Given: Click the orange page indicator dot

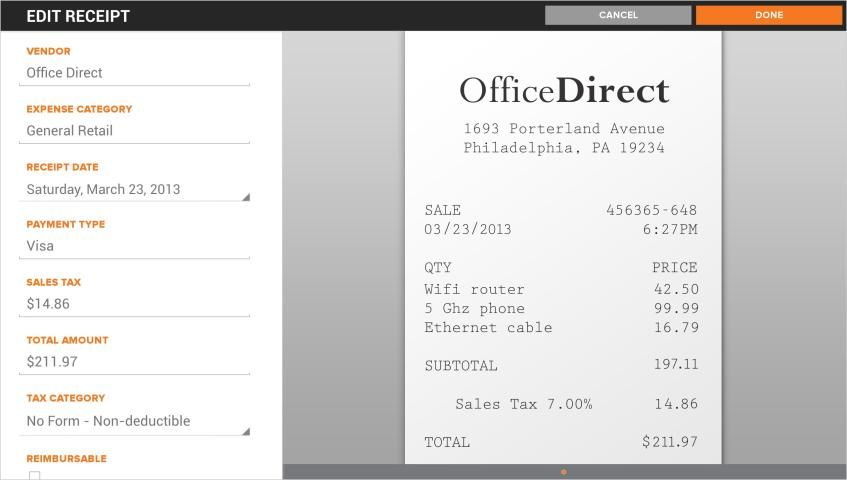Looking at the screenshot, I should (x=564, y=472).
